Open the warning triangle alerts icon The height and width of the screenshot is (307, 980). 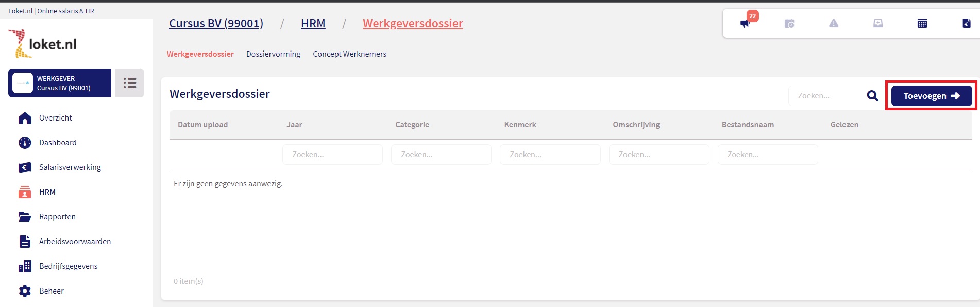[834, 23]
